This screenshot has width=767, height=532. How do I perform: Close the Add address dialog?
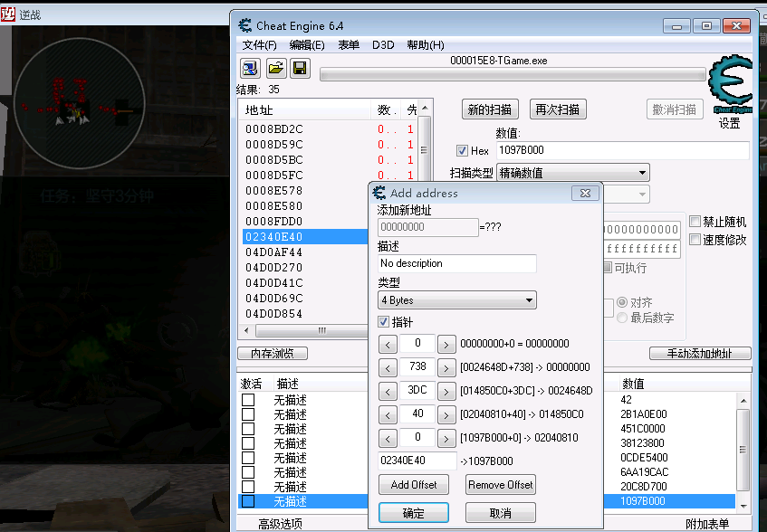[585, 193]
